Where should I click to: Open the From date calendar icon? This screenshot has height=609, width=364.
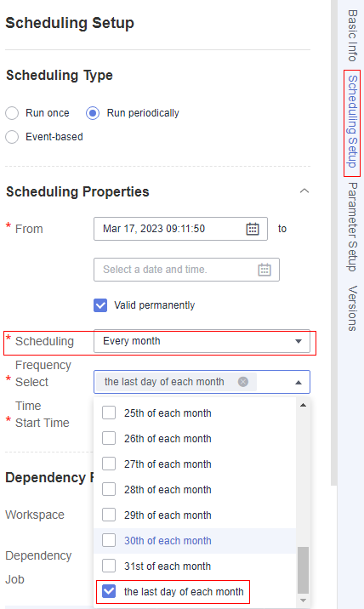click(x=253, y=229)
